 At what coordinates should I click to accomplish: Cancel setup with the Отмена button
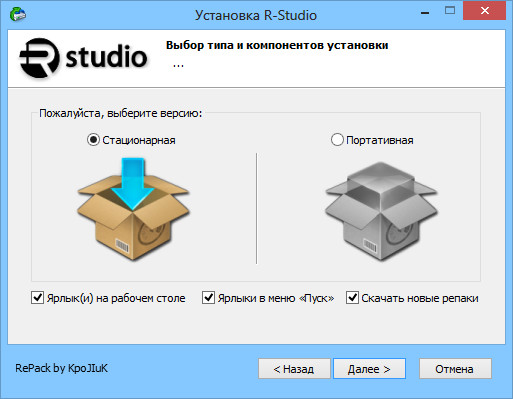pos(455,369)
